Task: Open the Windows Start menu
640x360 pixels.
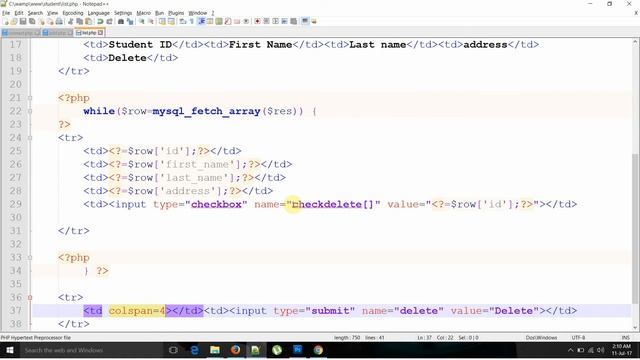Action: point(10,350)
